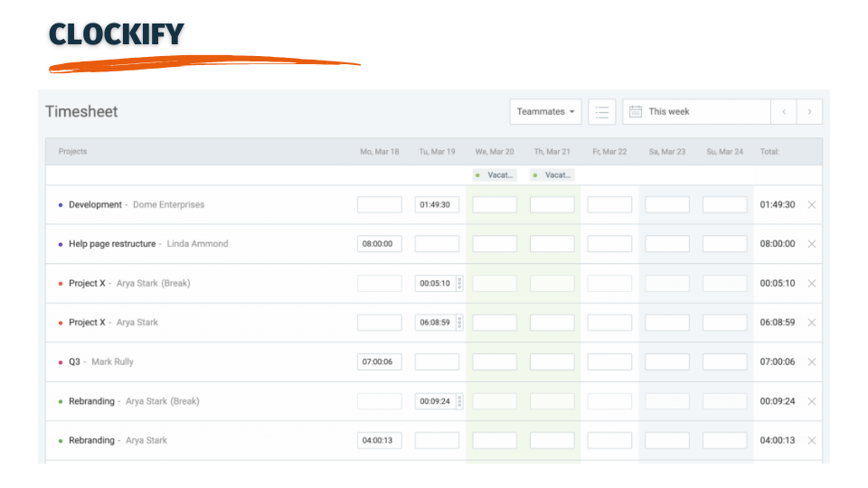The height and width of the screenshot is (488, 868).
Task: Click Saturday cell in Rebranding Arya Stark row
Action: tap(667, 440)
